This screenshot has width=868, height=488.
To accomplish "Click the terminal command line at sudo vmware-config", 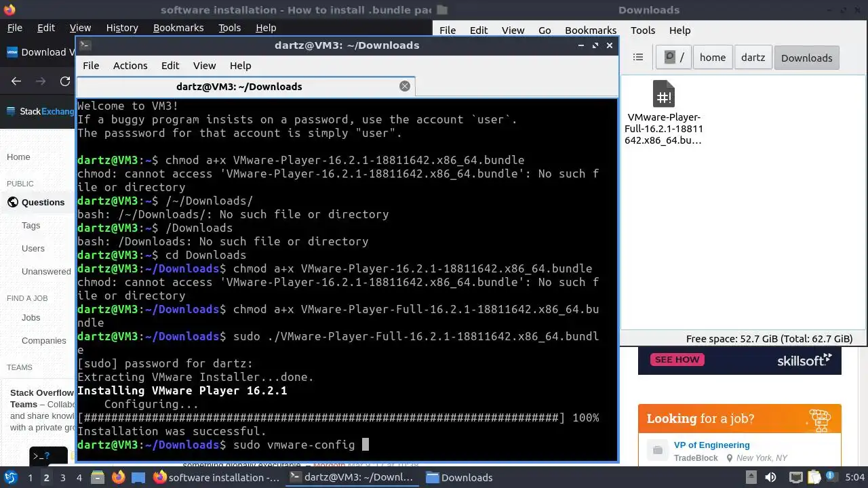I will (222, 445).
